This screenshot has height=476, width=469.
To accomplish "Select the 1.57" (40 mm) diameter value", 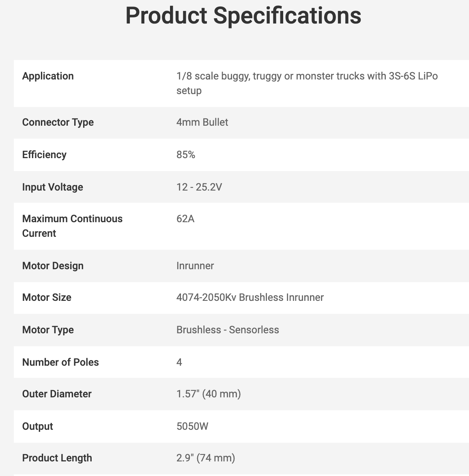I will pyautogui.click(x=209, y=394).
